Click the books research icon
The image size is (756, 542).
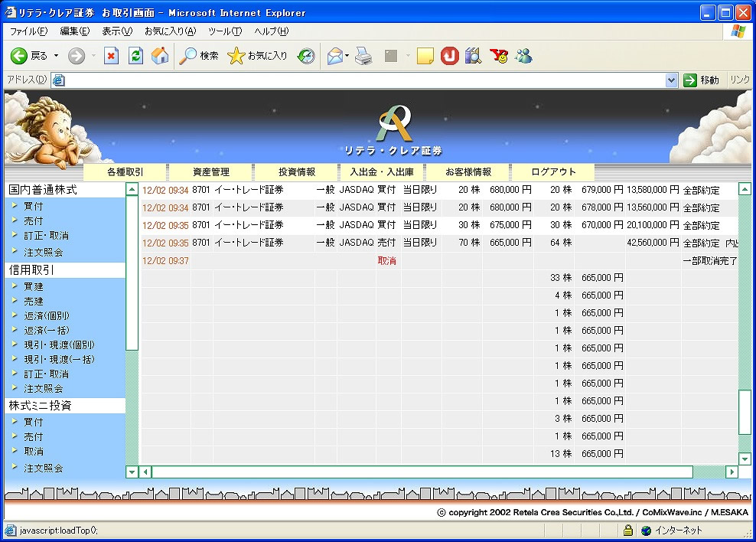coord(474,56)
